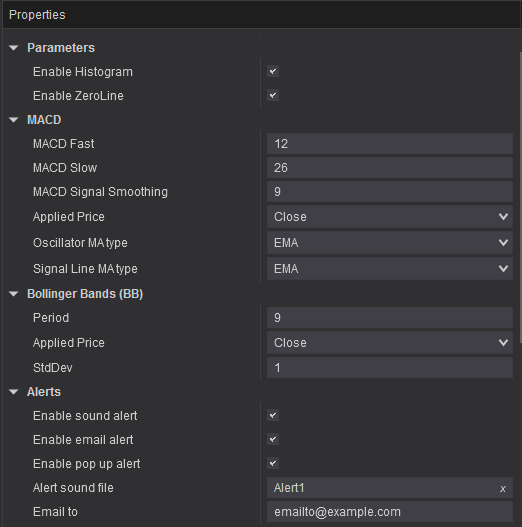Disable the Enable sound alert checkbox
Screen dimensions: 522x527
coord(273,415)
